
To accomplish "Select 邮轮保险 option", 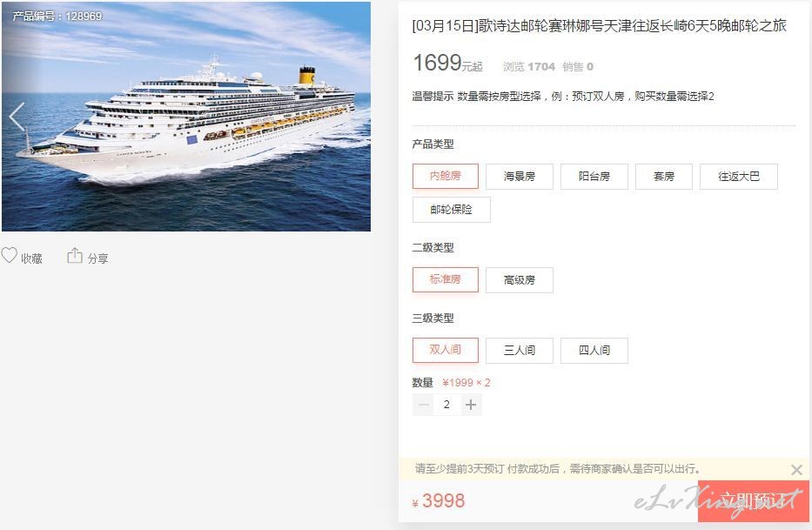I will (451, 210).
